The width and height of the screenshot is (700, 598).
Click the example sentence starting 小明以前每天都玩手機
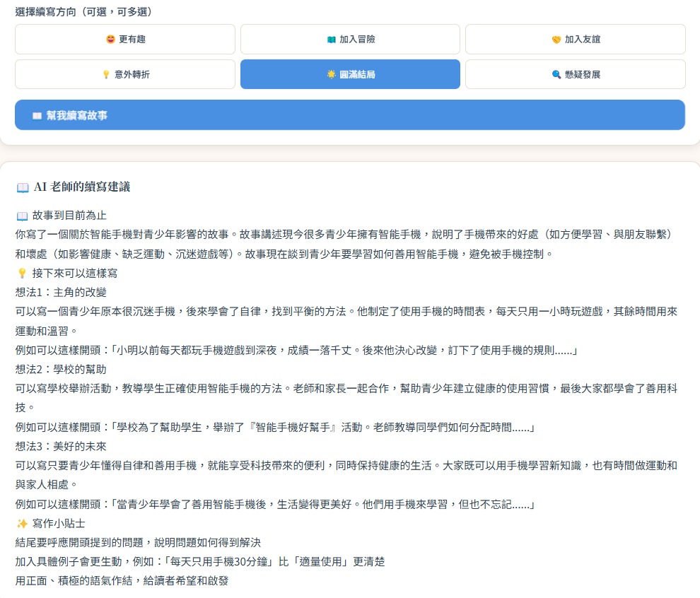296,351
